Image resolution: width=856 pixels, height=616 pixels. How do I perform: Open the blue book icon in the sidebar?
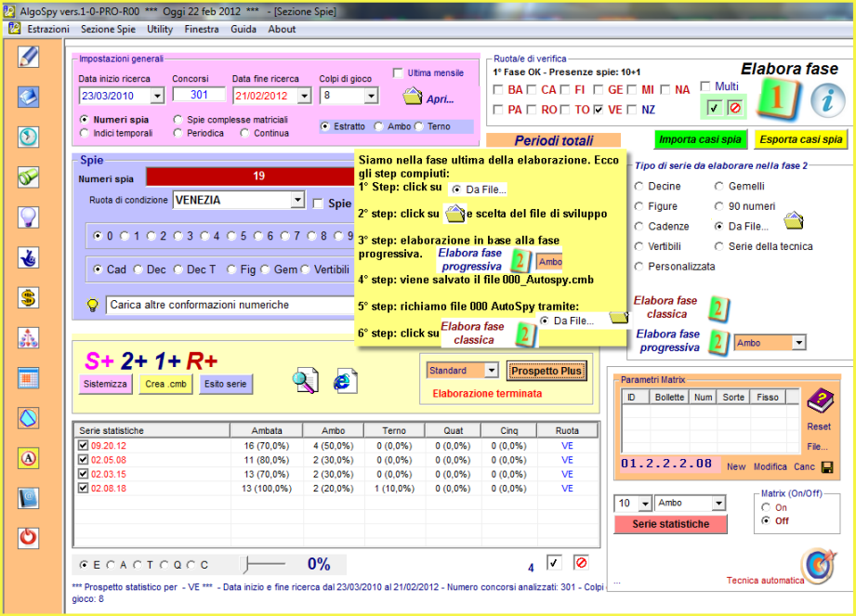pos(29,98)
